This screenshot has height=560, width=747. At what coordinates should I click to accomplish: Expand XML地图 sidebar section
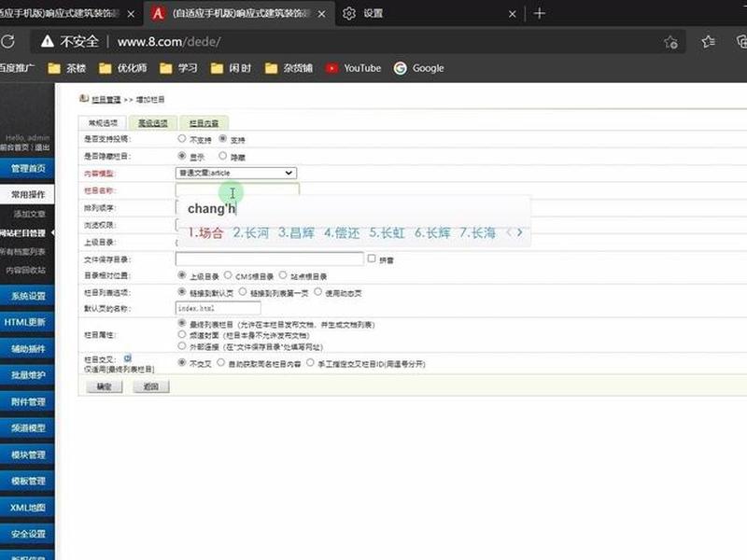coord(27,508)
